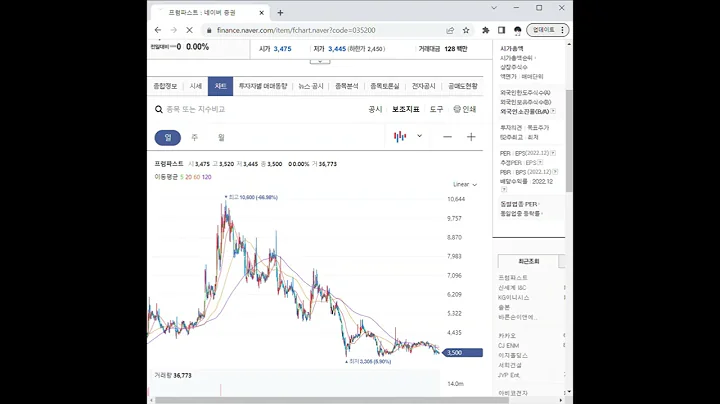Select the 주 weekly chart period
Image resolution: width=720 pixels, height=404 pixels.
tap(195, 138)
